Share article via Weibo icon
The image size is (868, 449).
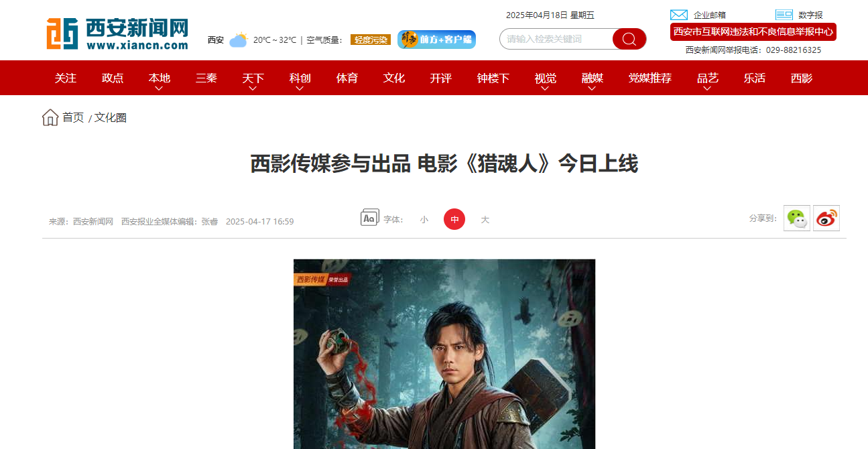pyautogui.click(x=826, y=218)
